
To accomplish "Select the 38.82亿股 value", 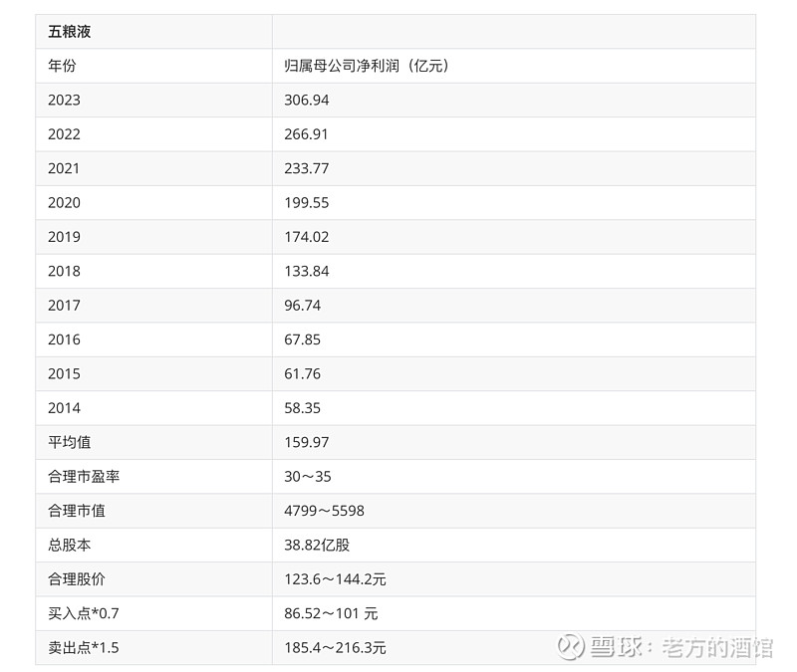I will 317,545.
